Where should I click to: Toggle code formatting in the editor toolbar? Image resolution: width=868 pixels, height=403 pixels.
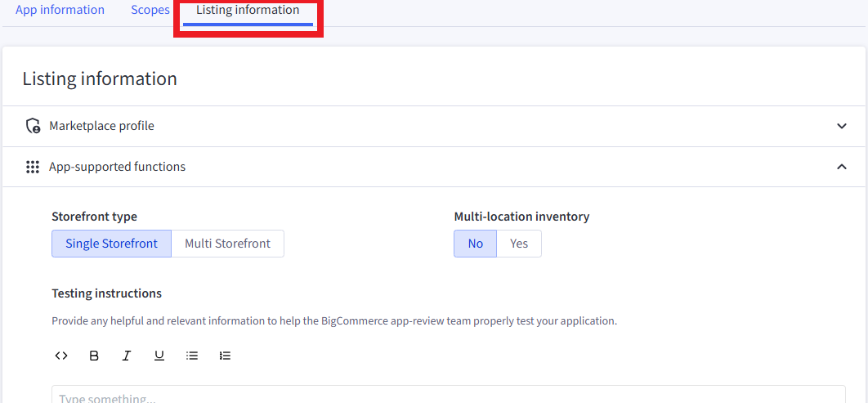[61, 356]
